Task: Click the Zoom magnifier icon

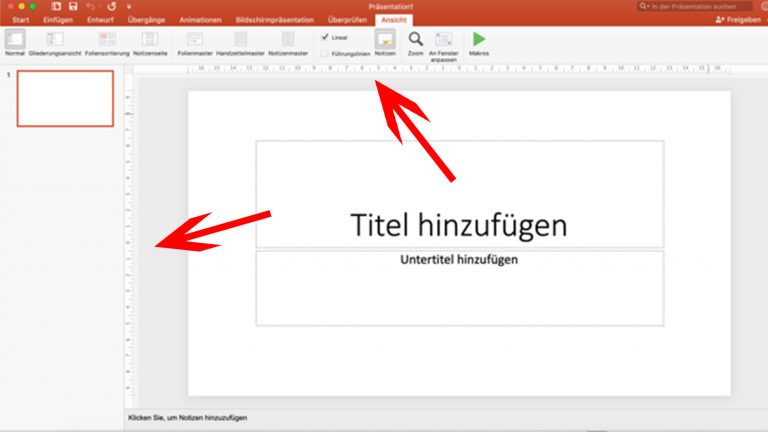Action: click(416, 40)
